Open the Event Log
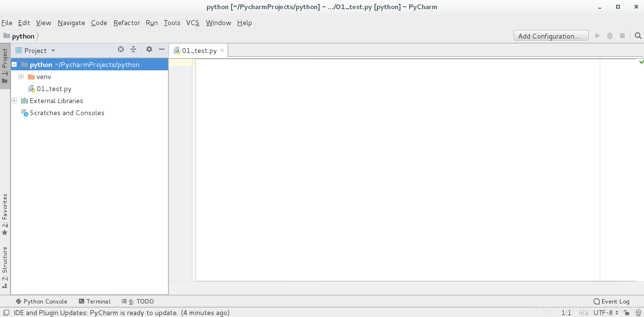644x317 pixels. (x=612, y=301)
